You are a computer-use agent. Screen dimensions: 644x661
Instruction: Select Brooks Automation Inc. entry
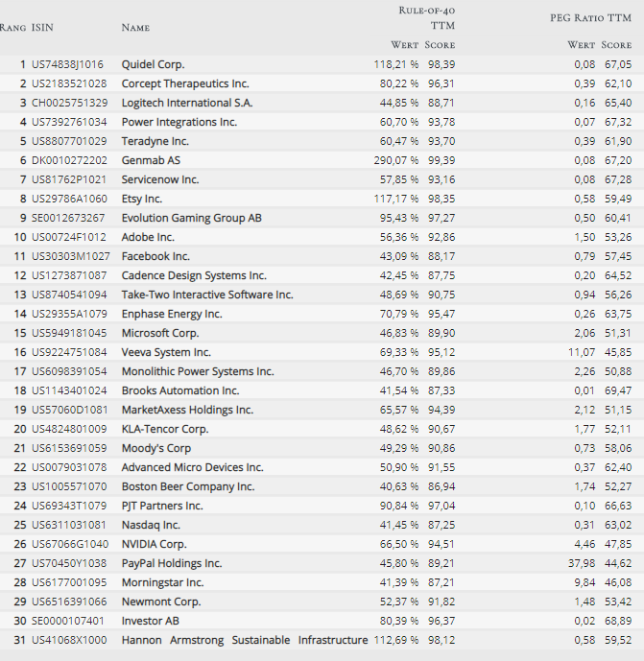point(180,390)
